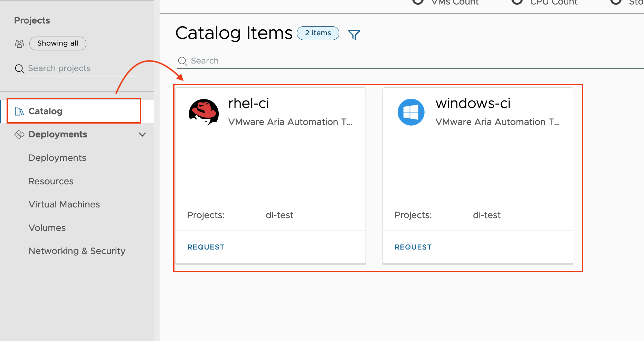Image resolution: width=644 pixels, height=341 pixels.
Task: Collapse the Deployments section chevron
Action: (x=142, y=135)
